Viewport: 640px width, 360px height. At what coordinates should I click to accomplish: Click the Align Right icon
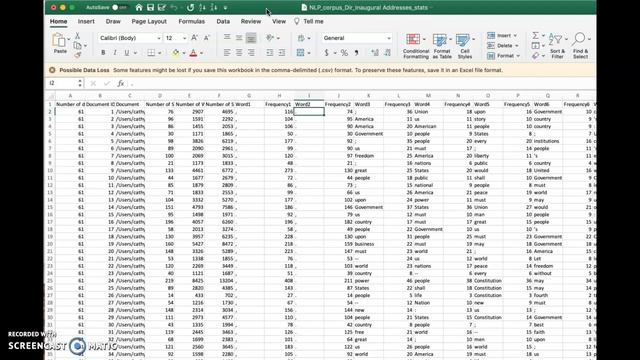click(x=251, y=53)
